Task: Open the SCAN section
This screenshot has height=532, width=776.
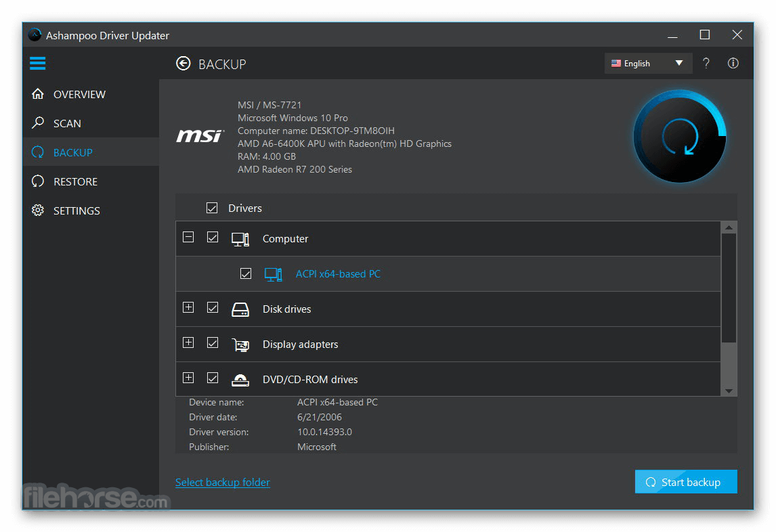Action: coord(67,123)
